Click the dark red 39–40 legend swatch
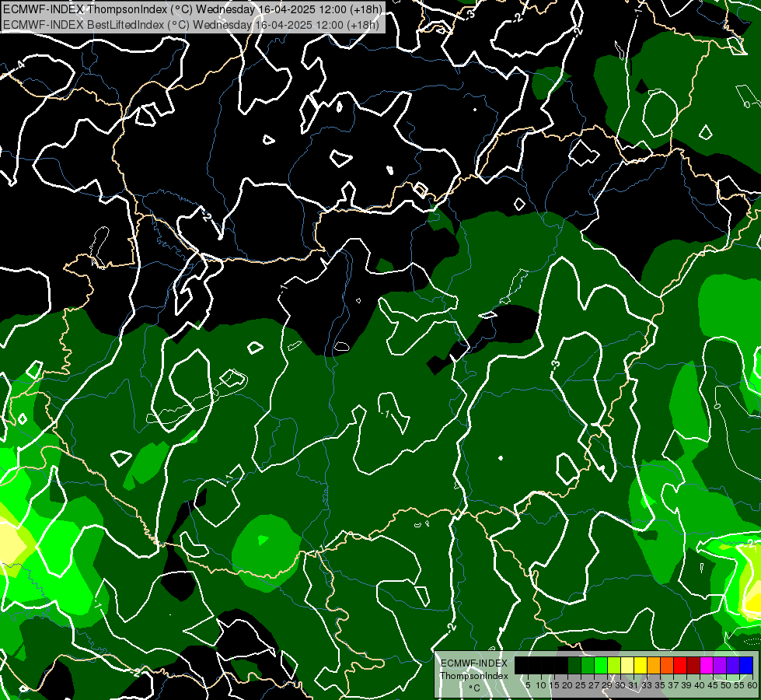 [x=693, y=665]
